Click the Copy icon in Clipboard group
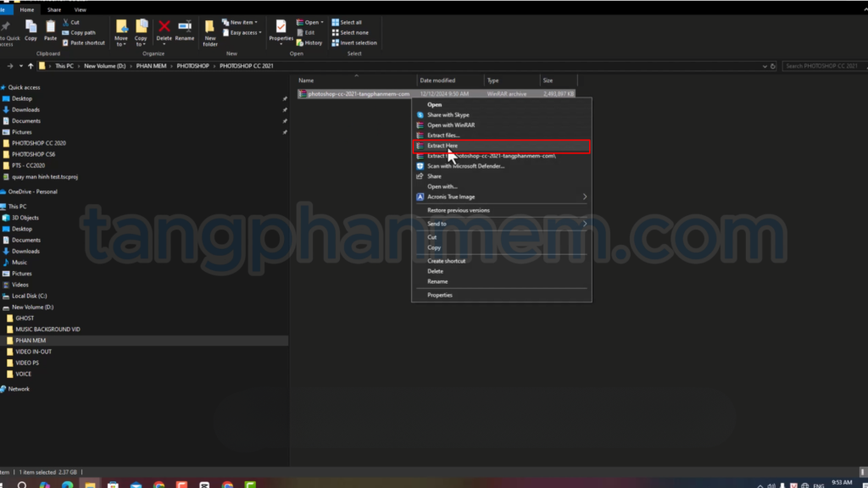 click(31, 30)
